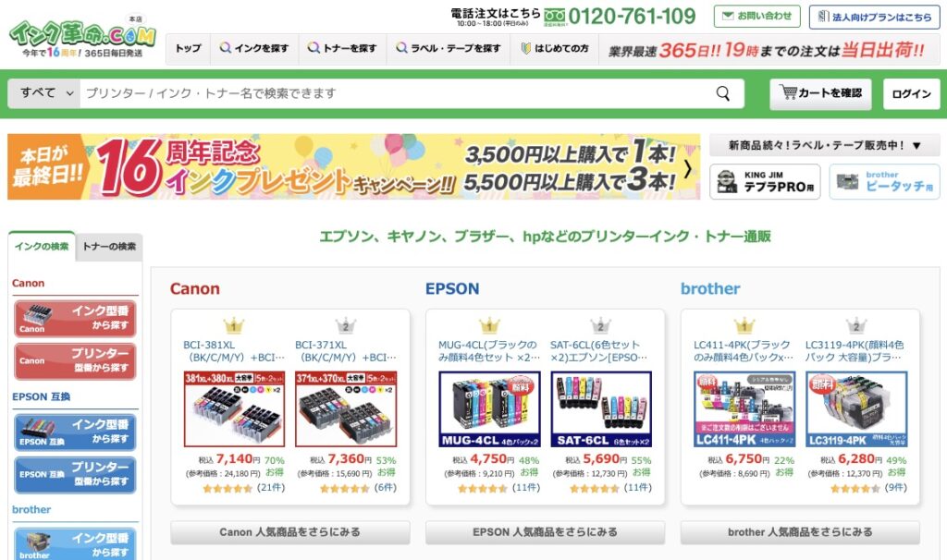Switch to the トナーの検索 tab
This screenshot has width=947, height=560.
coord(109,246)
